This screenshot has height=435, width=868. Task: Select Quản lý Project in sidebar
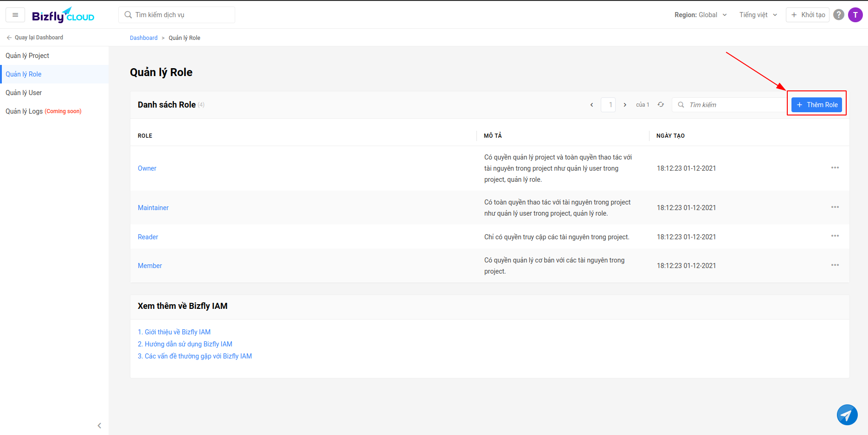coord(27,56)
